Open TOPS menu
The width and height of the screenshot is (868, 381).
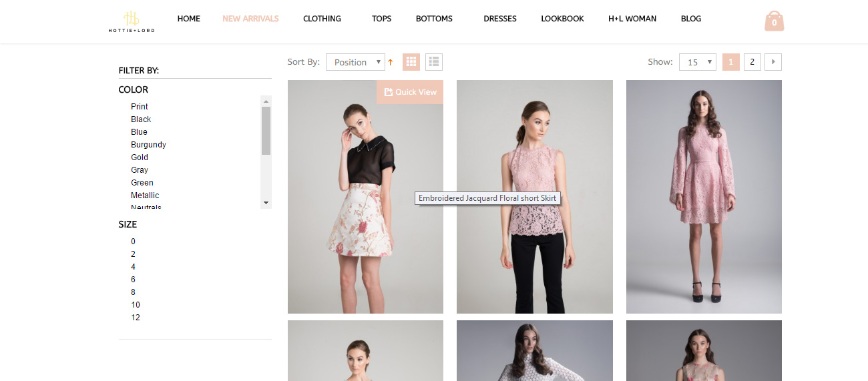(382, 19)
